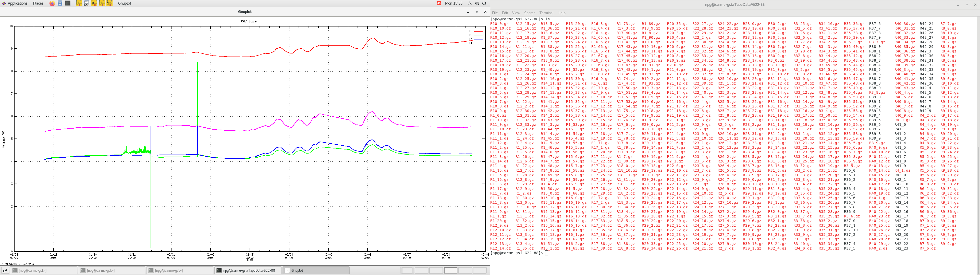
Task: Open the clock calendar dropdown
Action: pyautogui.click(x=454, y=3)
